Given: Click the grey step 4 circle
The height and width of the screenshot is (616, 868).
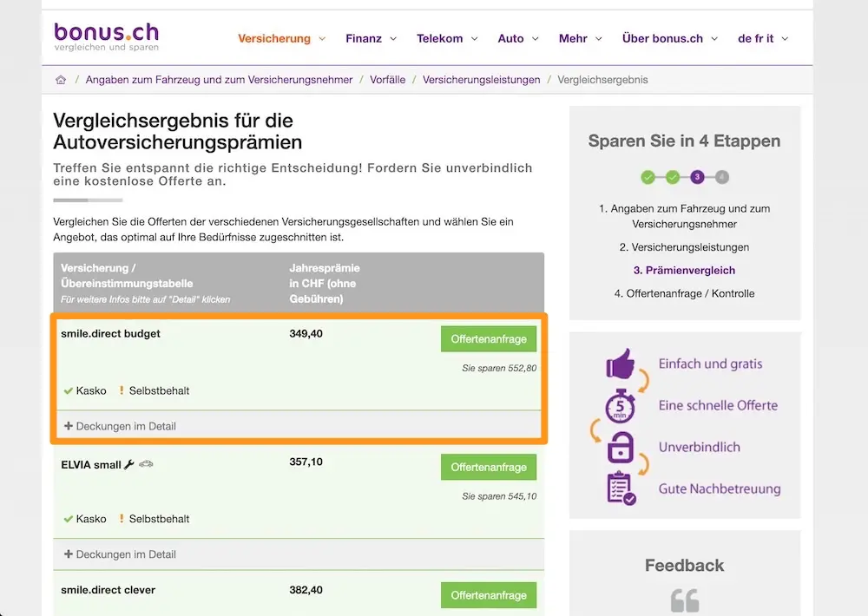Looking at the screenshot, I should pos(721,177).
